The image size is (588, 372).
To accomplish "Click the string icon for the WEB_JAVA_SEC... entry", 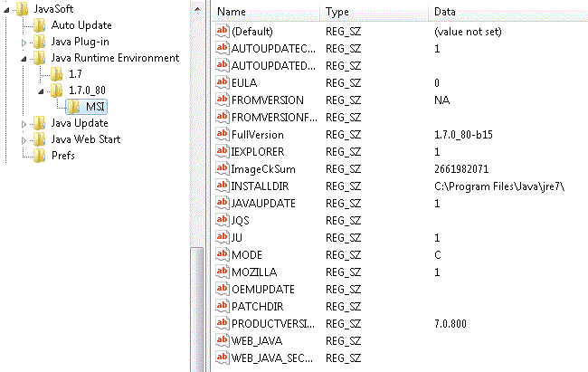I will tap(222, 358).
